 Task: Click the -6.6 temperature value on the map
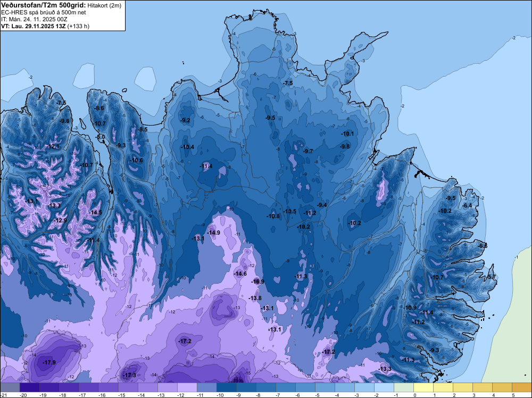point(483,246)
